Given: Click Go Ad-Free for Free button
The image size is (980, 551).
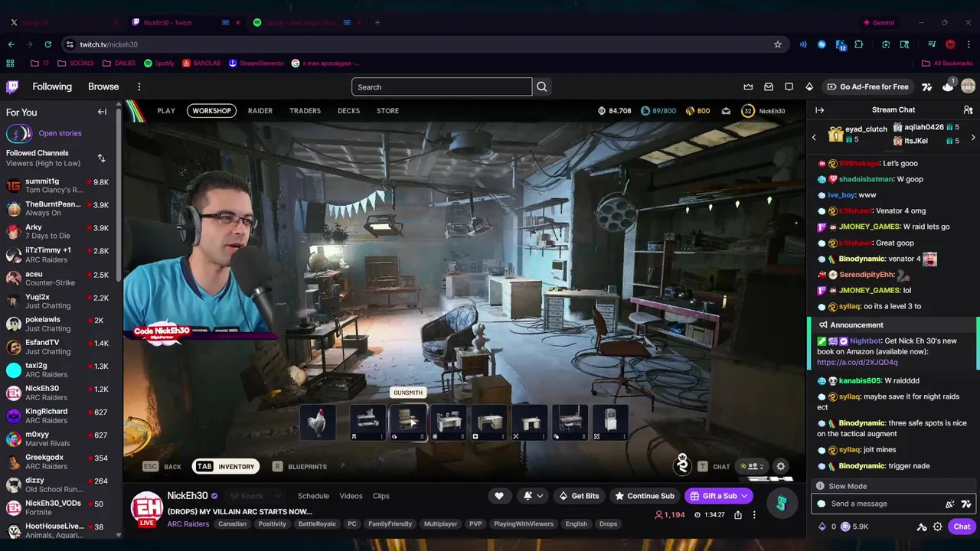Looking at the screenshot, I should tap(867, 87).
